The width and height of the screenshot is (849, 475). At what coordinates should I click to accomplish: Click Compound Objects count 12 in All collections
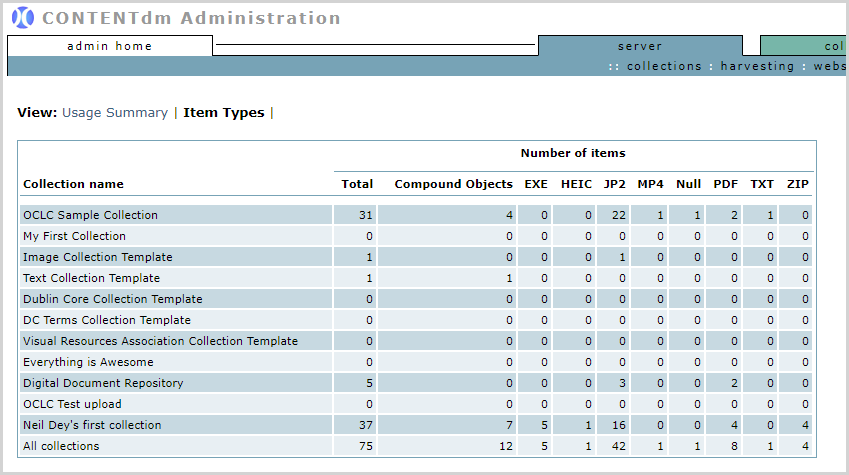(506, 446)
